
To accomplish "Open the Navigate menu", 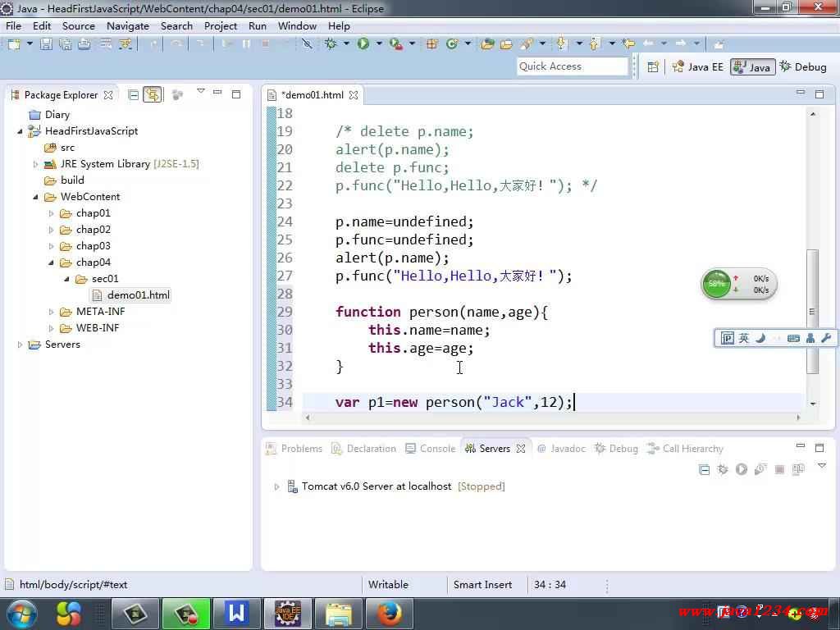I will coord(127,25).
